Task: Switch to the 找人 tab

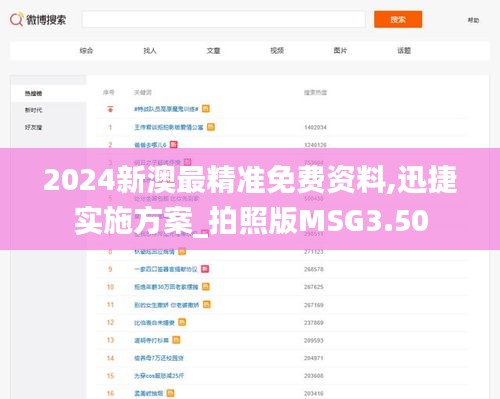Action: coord(150,51)
